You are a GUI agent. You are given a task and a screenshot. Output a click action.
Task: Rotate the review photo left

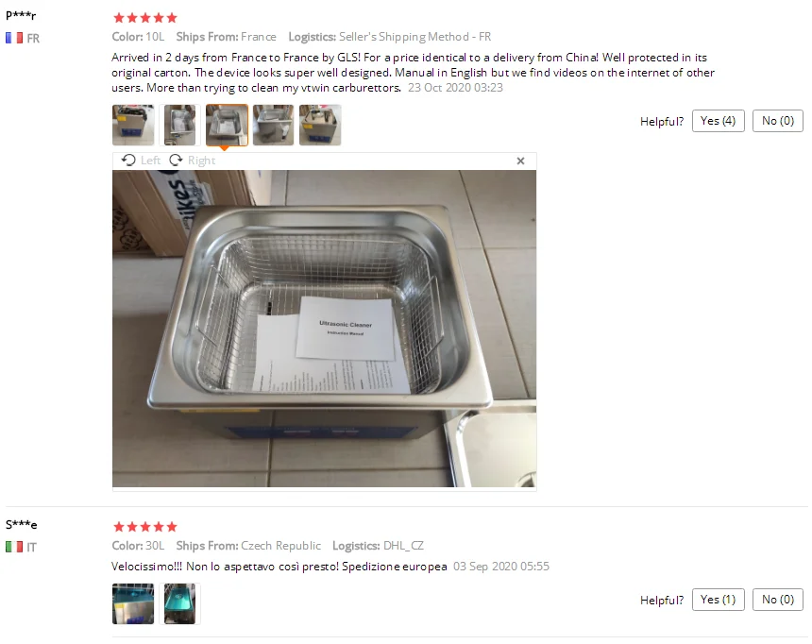pyautogui.click(x=141, y=161)
